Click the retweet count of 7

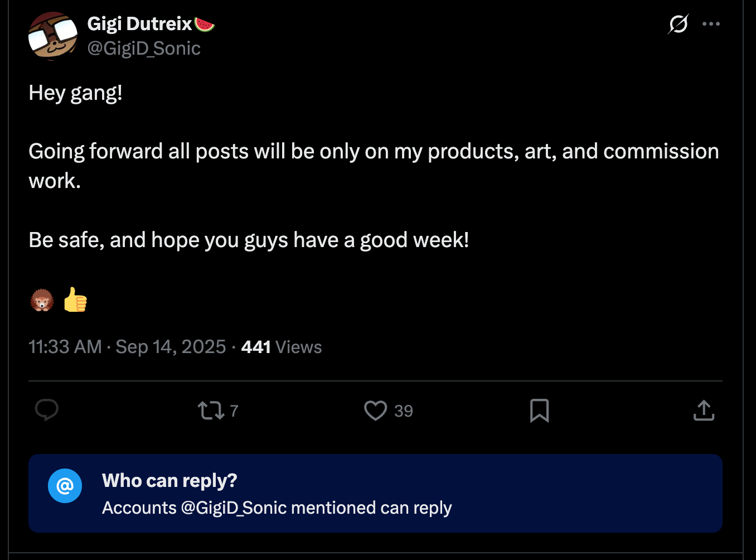pos(234,411)
